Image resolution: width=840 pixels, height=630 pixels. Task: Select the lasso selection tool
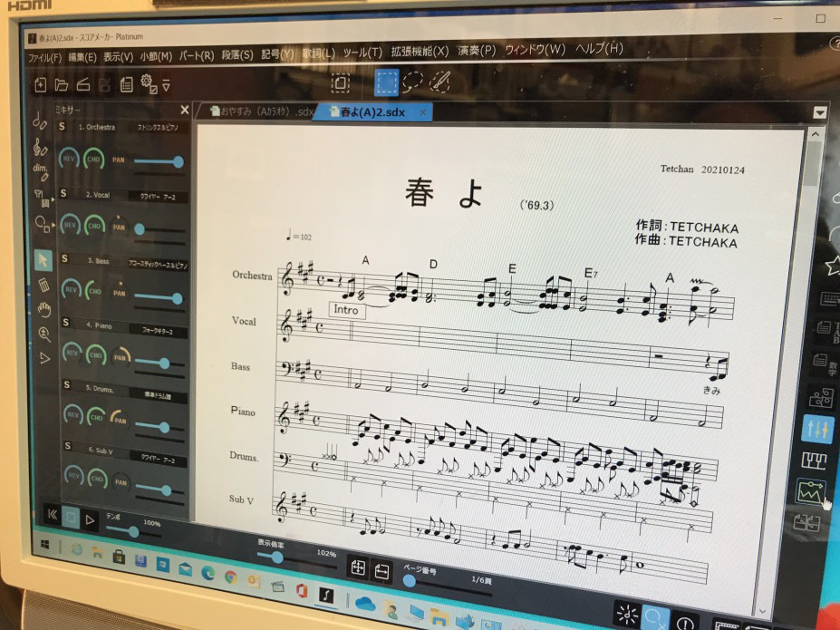pyautogui.click(x=412, y=82)
